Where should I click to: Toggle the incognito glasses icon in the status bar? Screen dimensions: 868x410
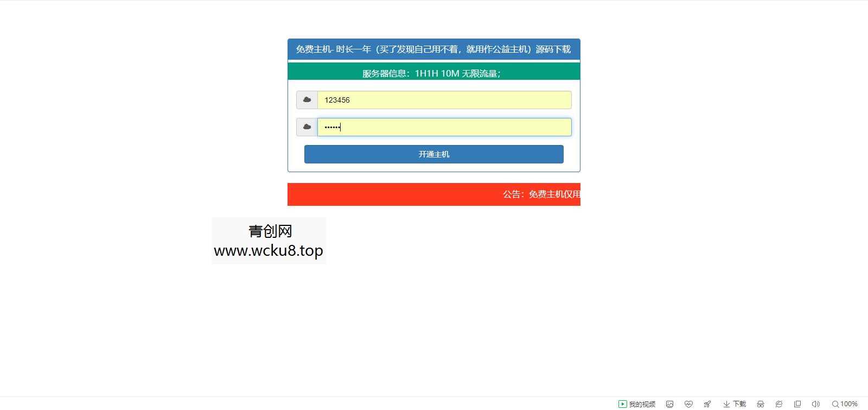(761, 404)
